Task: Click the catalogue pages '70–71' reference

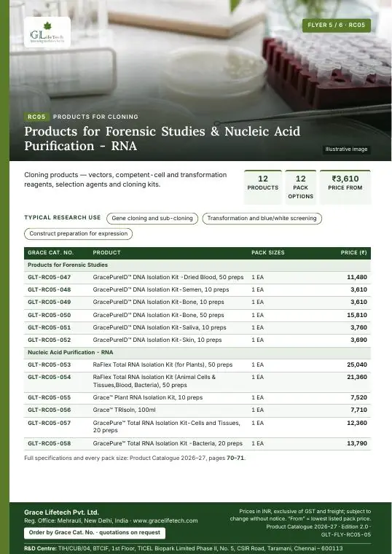Action: point(235,459)
